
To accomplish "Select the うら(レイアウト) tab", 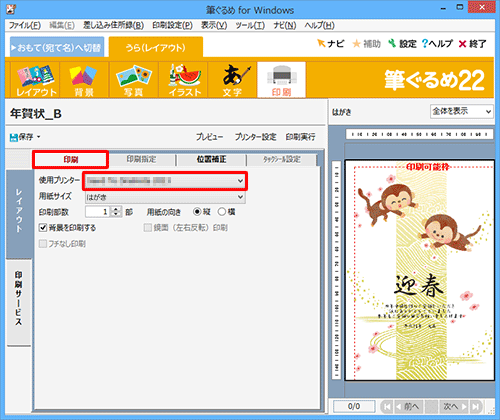I will point(156,48).
